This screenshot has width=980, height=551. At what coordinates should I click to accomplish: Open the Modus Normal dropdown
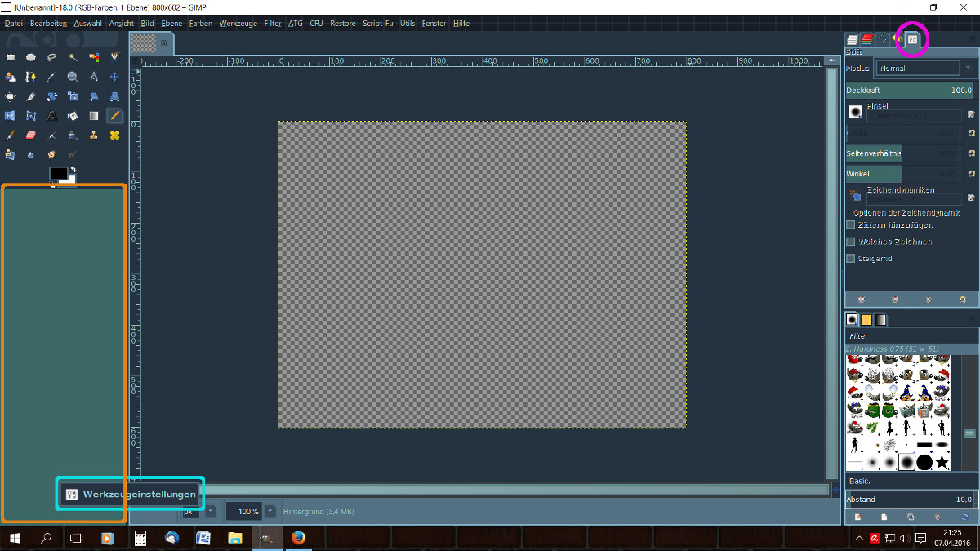[924, 68]
